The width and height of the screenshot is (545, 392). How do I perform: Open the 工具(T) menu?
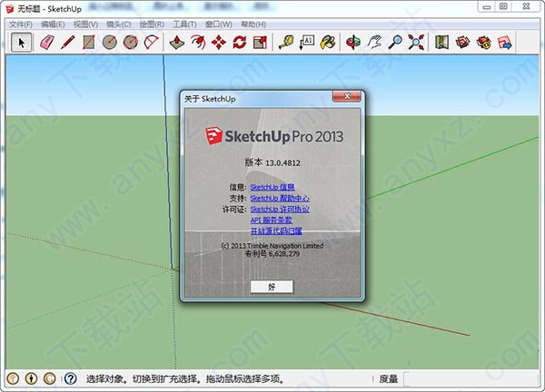(x=184, y=24)
